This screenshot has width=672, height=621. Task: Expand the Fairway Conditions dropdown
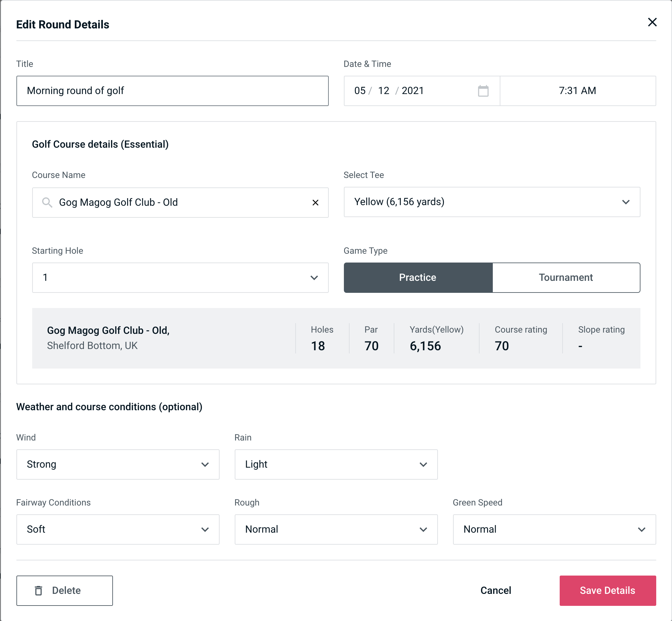[x=117, y=530]
